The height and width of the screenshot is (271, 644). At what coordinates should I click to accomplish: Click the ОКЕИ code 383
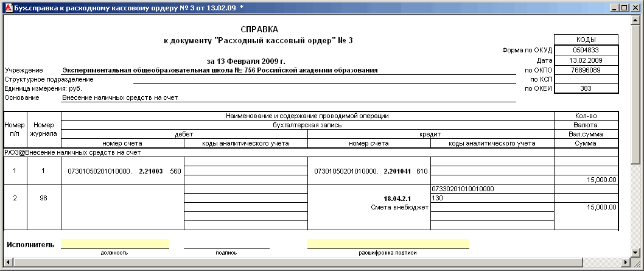[x=586, y=88]
